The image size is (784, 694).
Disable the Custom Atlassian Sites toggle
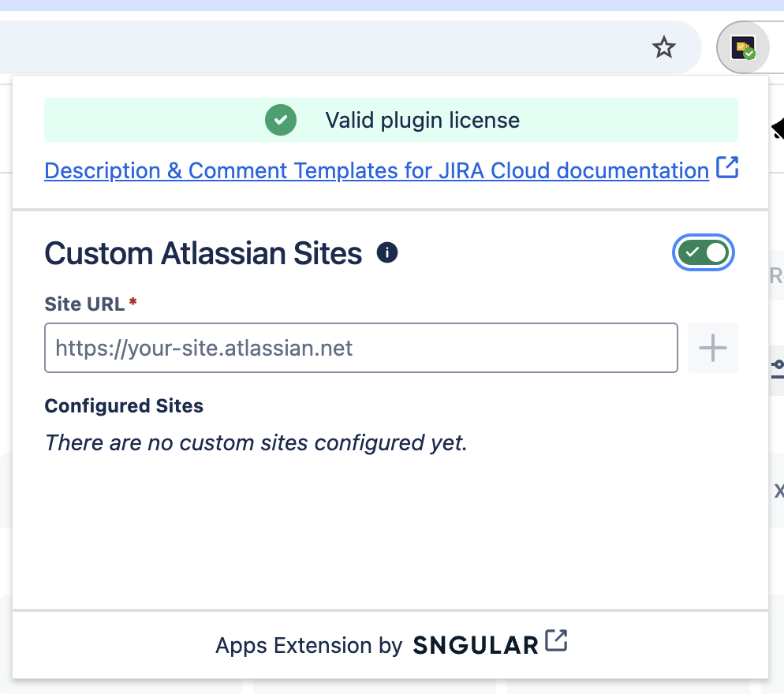click(x=704, y=253)
